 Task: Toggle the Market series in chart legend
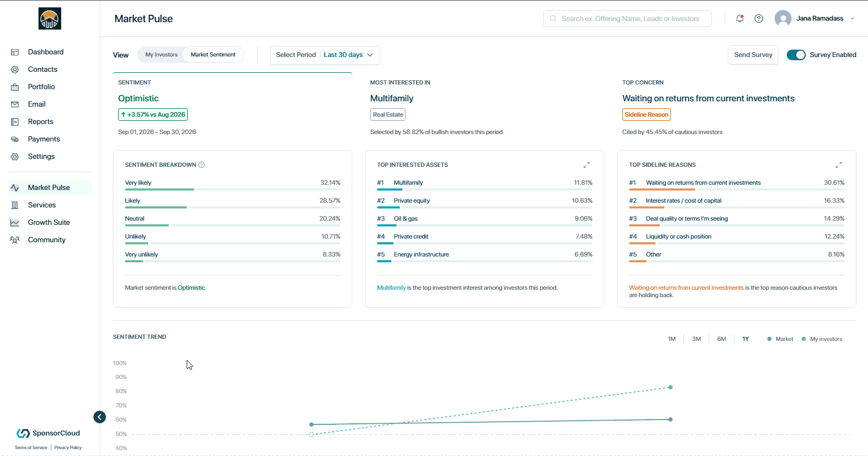780,339
